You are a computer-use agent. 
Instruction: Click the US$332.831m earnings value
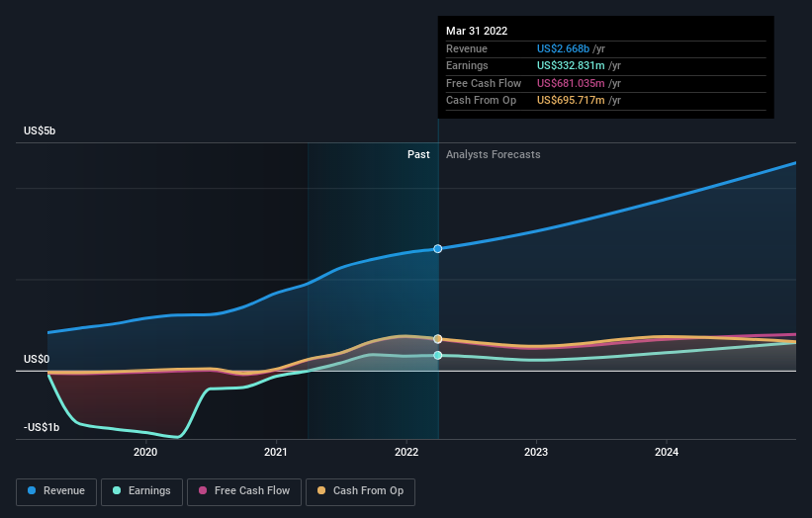[571, 65]
